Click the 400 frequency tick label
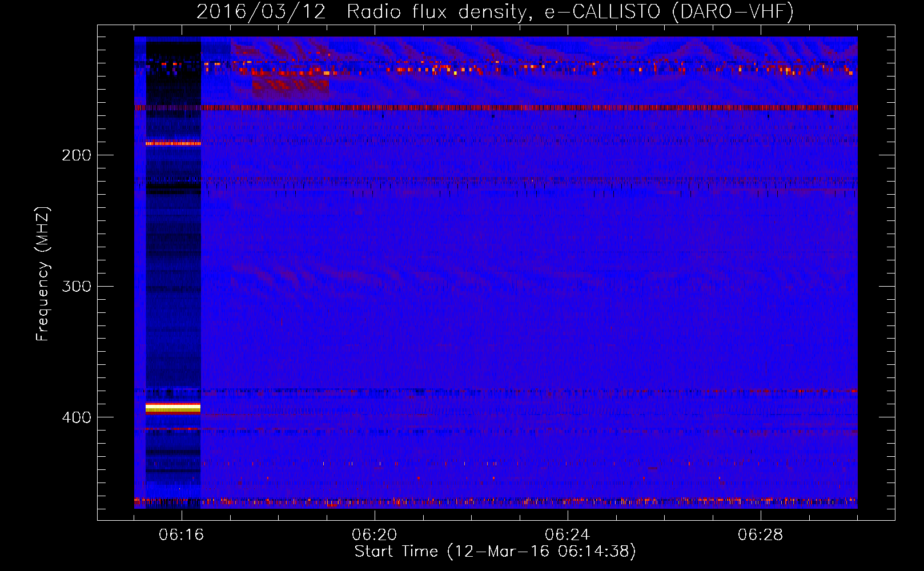This screenshot has height=571, width=924. pos(77,417)
